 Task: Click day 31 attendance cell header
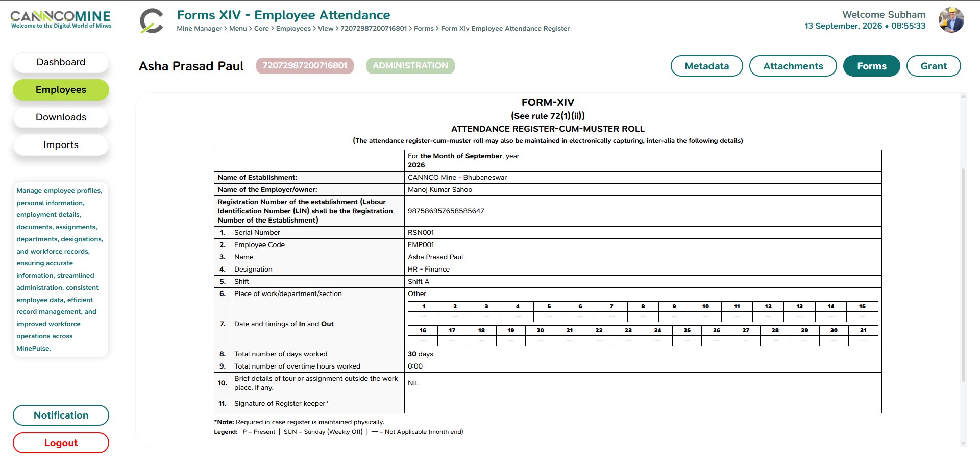(863, 331)
